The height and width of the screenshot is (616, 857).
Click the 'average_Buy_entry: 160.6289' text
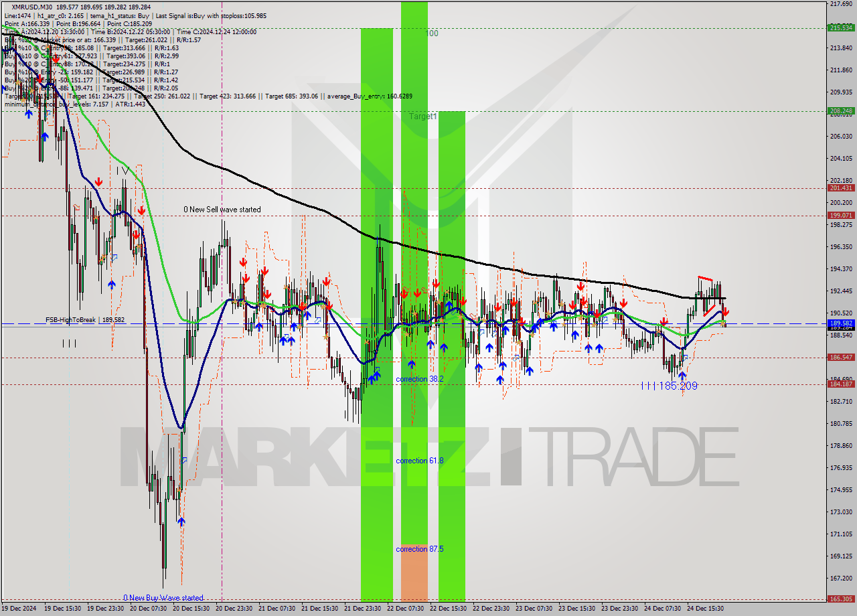click(x=369, y=96)
